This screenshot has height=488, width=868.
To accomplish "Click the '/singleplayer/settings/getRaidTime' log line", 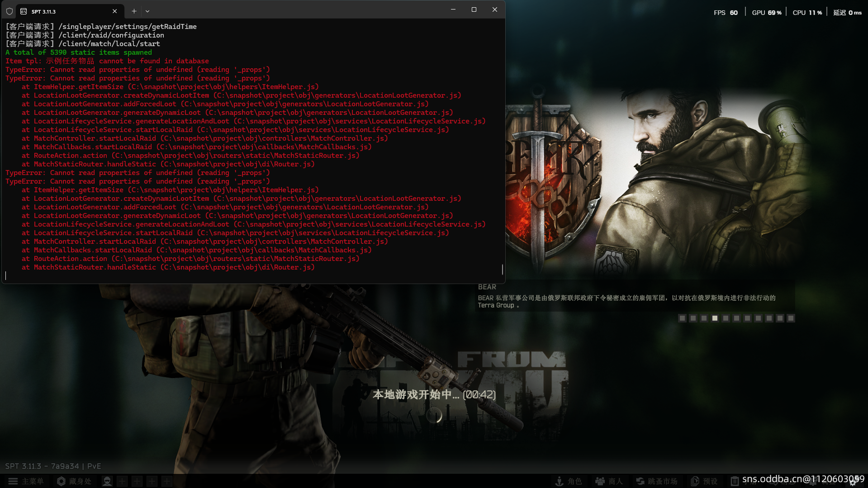I will 101,27.
